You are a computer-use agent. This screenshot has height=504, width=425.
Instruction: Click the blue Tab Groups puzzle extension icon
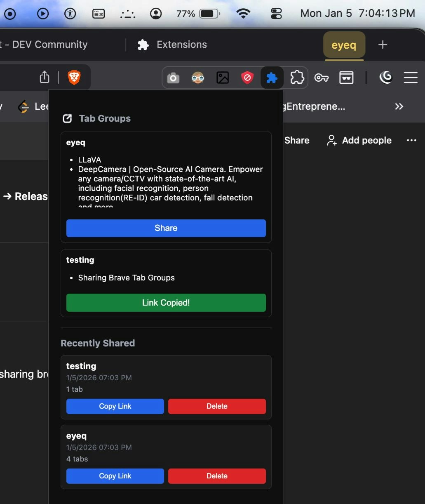pyautogui.click(x=272, y=77)
